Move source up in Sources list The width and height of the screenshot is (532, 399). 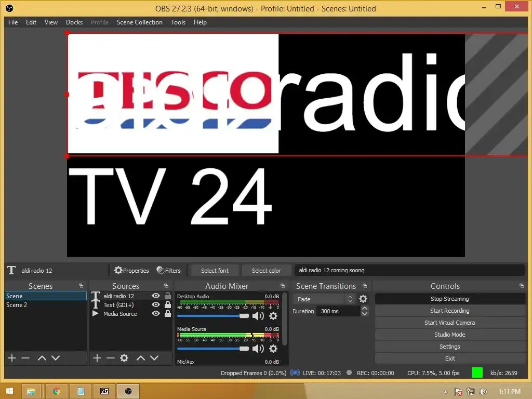point(140,358)
